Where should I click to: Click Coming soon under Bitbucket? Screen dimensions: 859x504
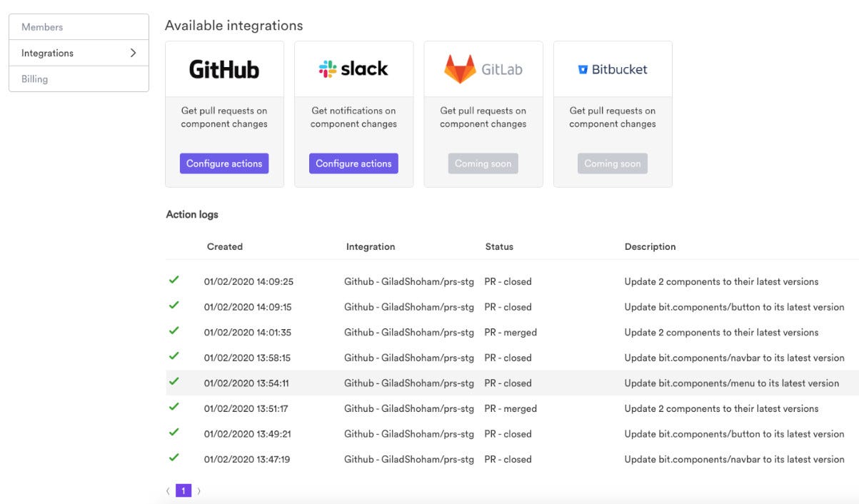613,163
